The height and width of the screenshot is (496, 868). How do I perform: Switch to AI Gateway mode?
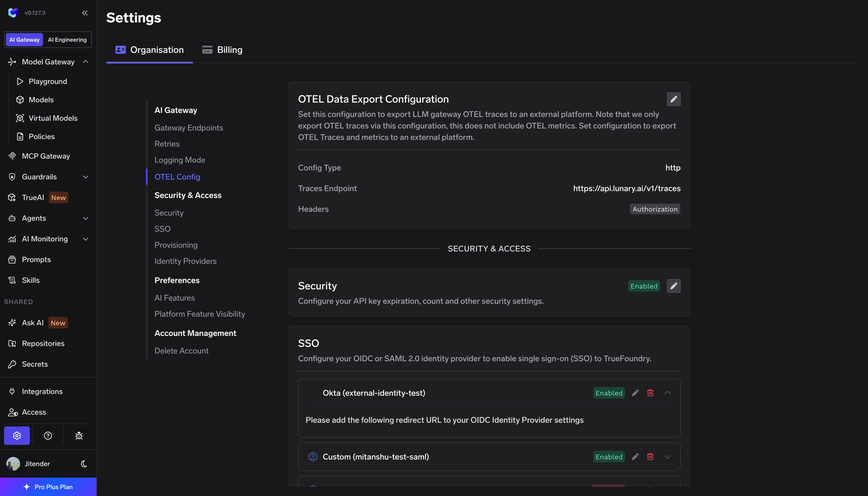tap(24, 40)
